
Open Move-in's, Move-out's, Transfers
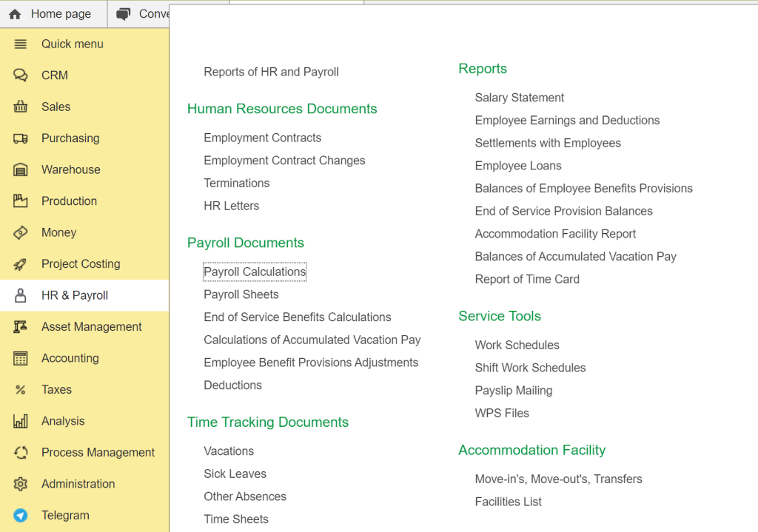coord(558,479)
